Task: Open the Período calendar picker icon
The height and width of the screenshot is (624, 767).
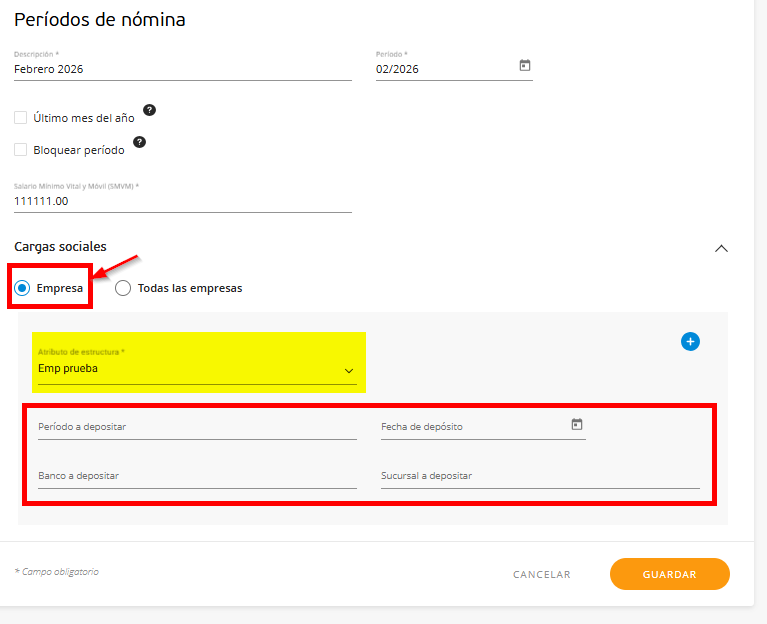Action: pos(525,66)
